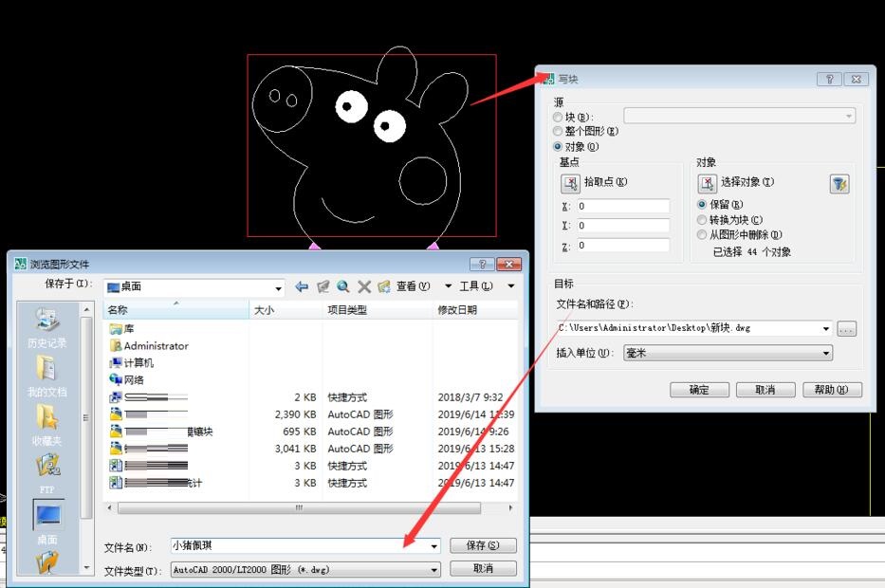The image size is (885, 588).
Task: Click the 计算机 icon in file list
Action: (116, 363)
